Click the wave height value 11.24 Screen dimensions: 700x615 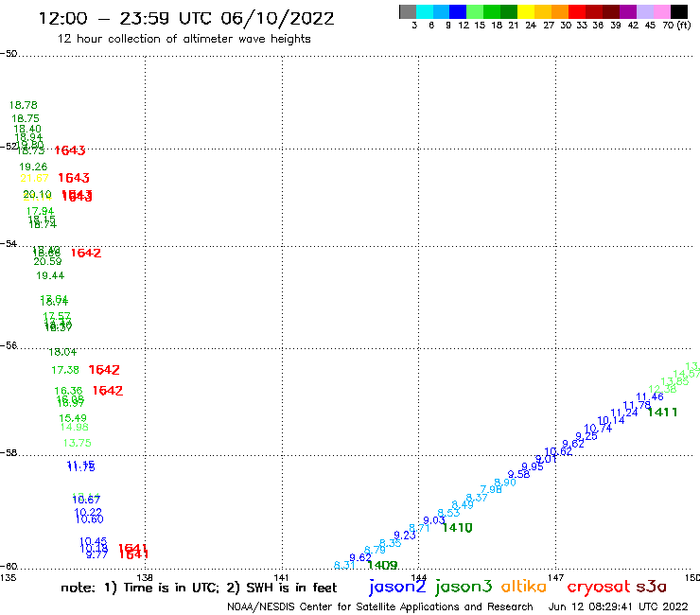point(624,413)
